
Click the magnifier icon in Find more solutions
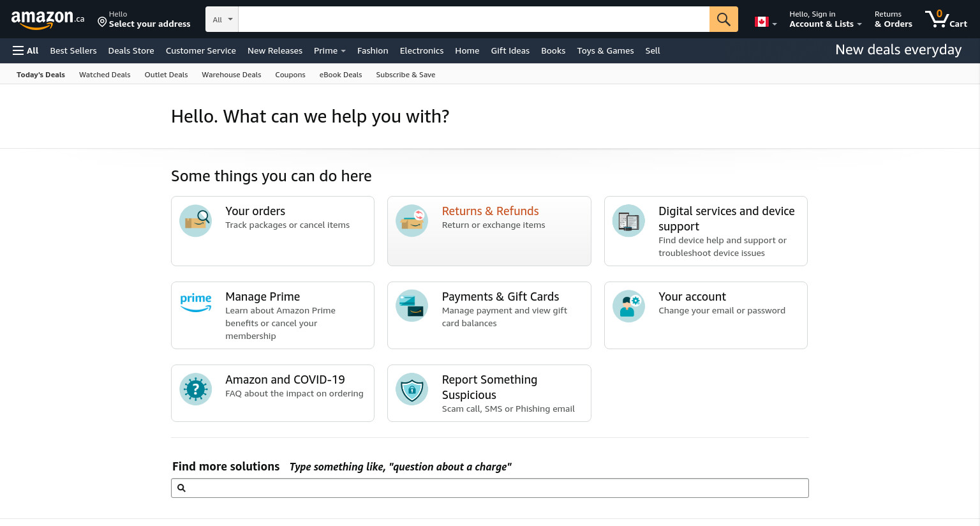[x=181, y=488]
